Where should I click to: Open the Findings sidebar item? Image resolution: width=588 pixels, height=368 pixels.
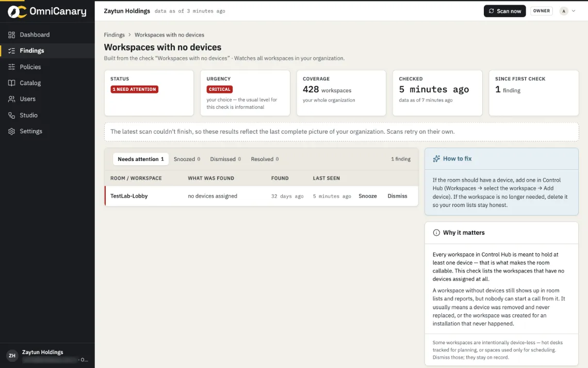point(47,51)
